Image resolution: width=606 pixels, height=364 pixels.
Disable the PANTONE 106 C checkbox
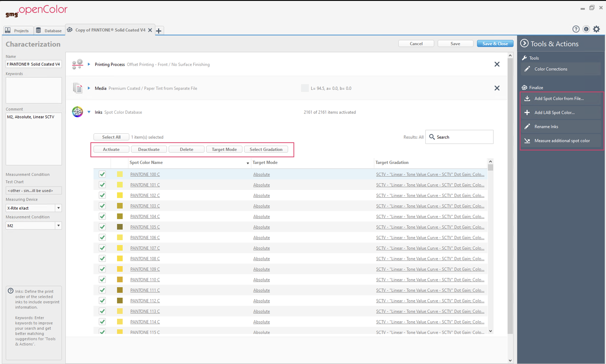tap(102, 238)
